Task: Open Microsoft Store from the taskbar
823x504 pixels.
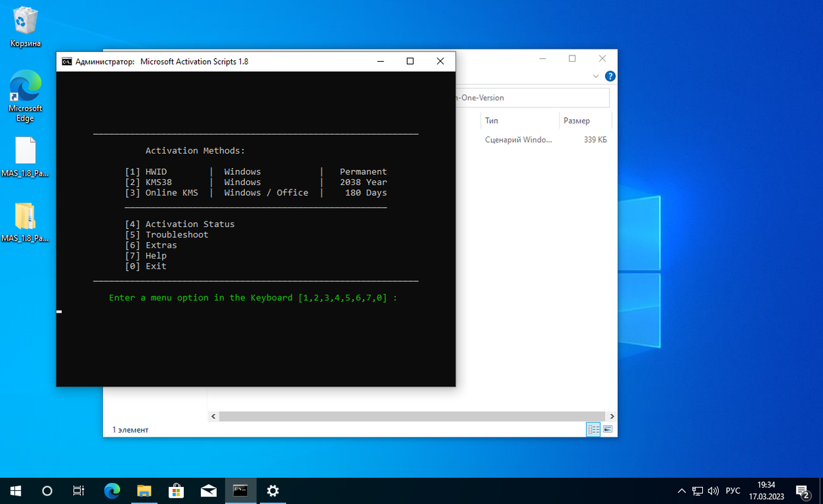Action: [x=176, y=490]
